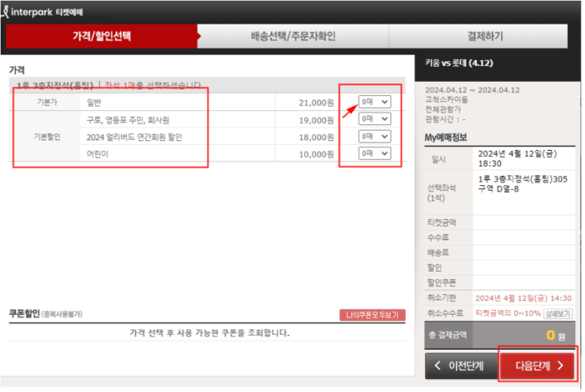The height and width of the screenshot is (392, 585).
Task: Click the 티켓금액의 0~10% text
Action: pos(509,314)
